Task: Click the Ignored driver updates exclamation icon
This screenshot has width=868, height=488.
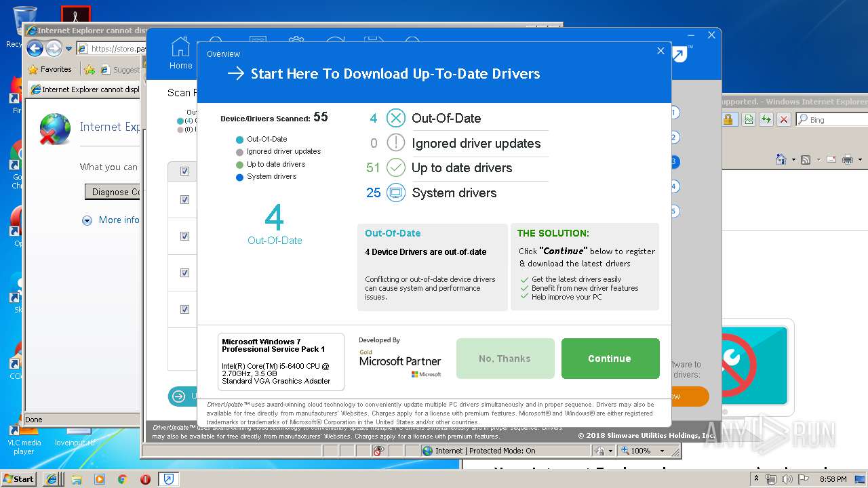Action: pyautogui.click(x=396, y=143)
